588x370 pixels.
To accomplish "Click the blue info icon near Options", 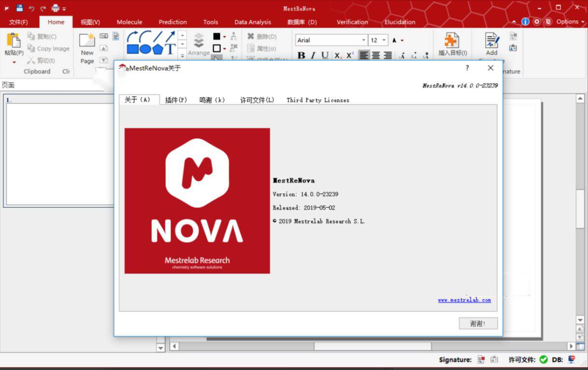I will [525, 22].
